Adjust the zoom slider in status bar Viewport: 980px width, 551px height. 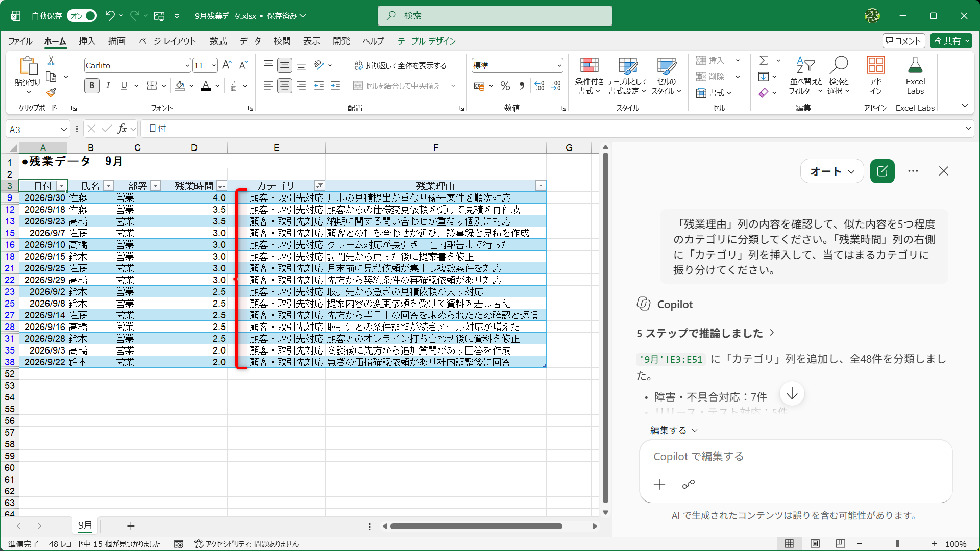click(x=897, y=544)
